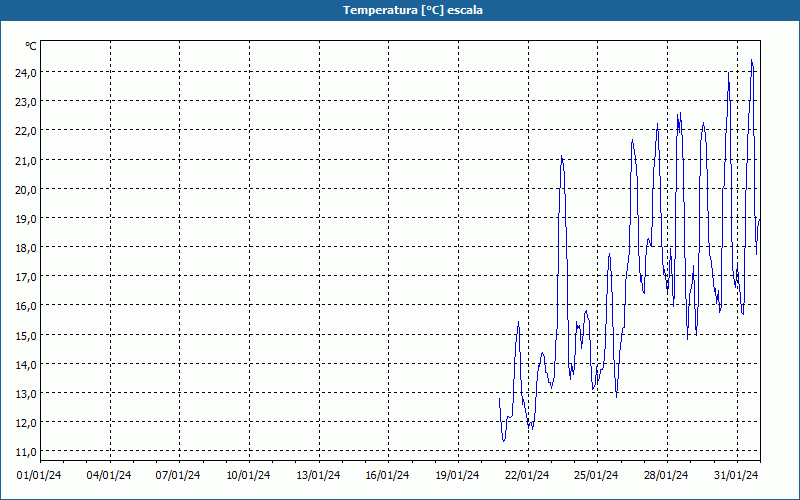Image resolution: width=800 pixels, height=500 pixels.
Task: Click the 01/01/24 date label
Action: pos(39,475)
